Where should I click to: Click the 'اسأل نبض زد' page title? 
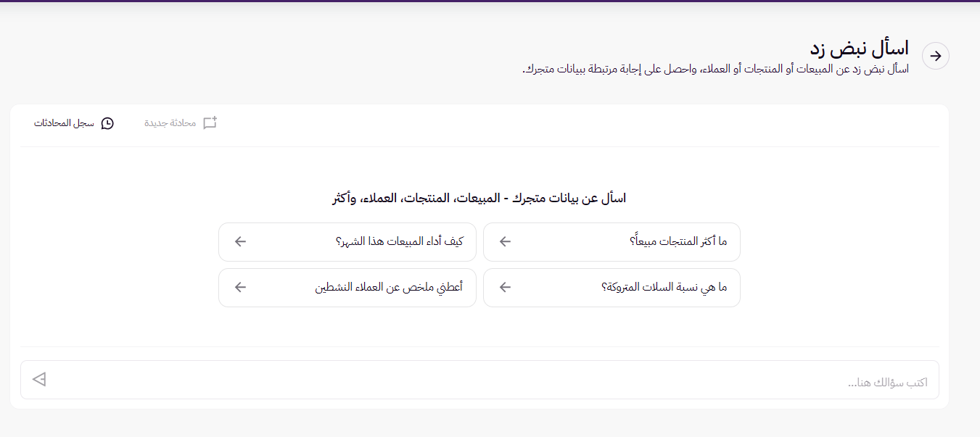tap(860, 49)
